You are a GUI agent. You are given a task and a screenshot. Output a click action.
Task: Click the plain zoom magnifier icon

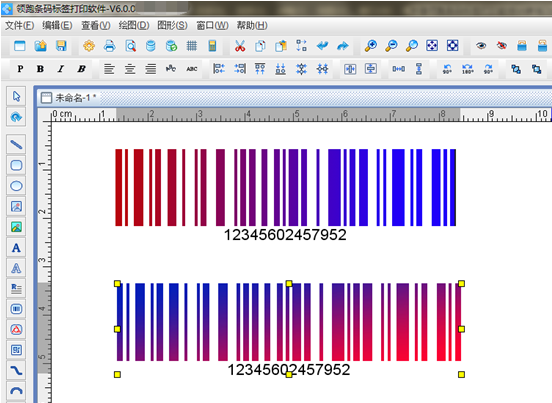[x=412, y=46]
